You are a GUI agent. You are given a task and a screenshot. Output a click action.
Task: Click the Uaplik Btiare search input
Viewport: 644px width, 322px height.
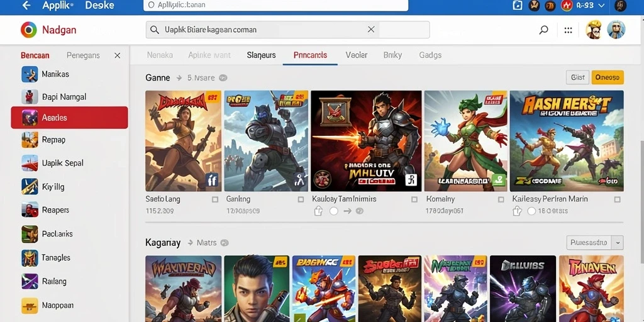coord(287,30)
